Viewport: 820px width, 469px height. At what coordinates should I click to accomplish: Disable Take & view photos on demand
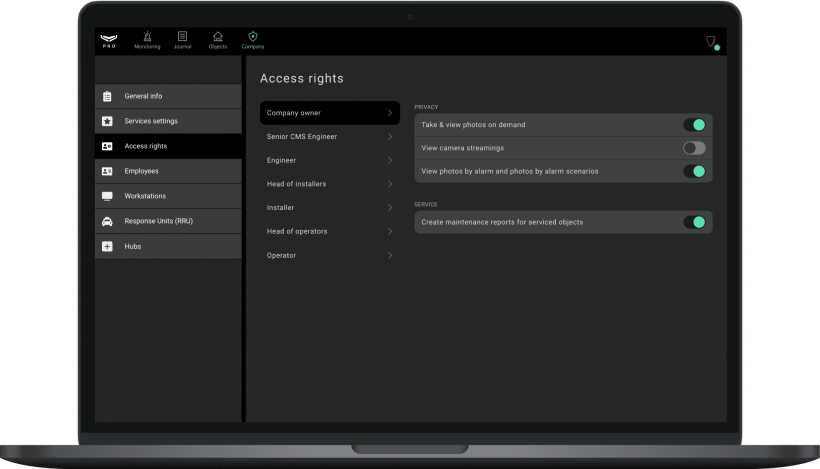click(694, 125)
